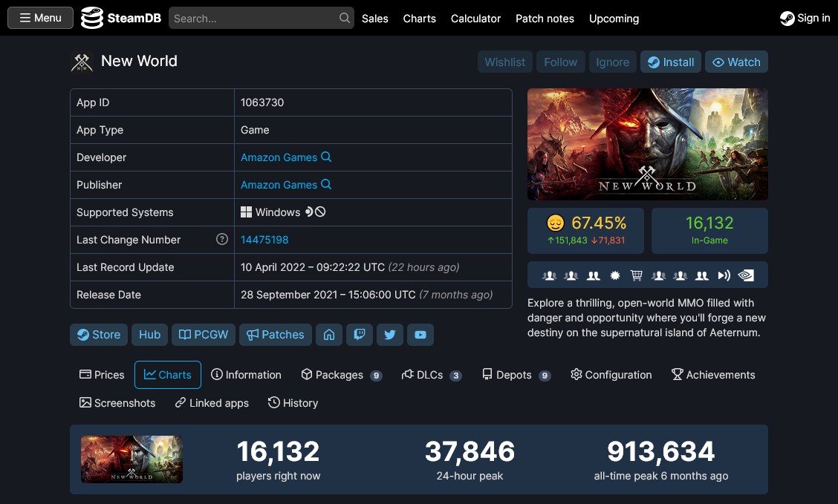Sign in through Steam
The width and height of the screenshot is (838, 504).
[x=805, y=18]
